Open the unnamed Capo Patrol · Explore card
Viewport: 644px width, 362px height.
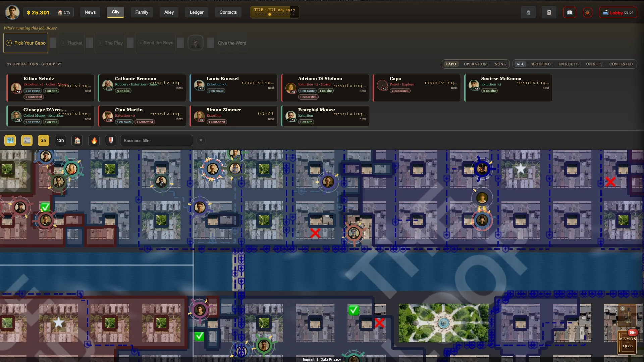click(x=417, y=88)
